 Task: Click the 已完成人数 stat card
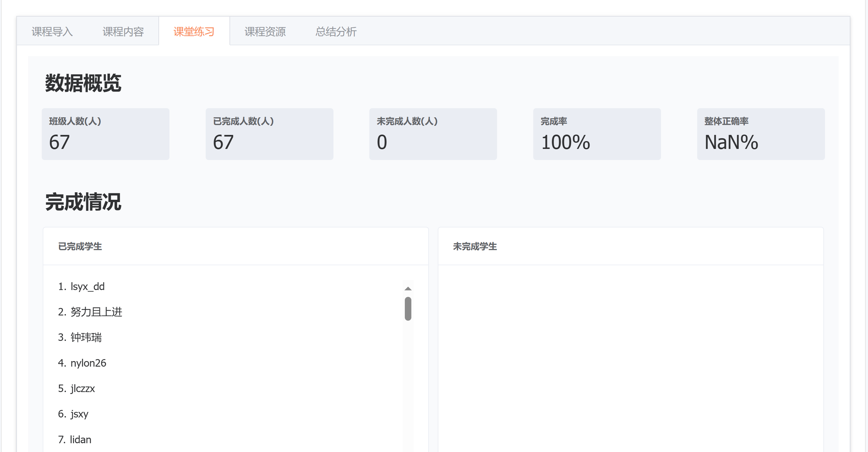click(269, 134)
